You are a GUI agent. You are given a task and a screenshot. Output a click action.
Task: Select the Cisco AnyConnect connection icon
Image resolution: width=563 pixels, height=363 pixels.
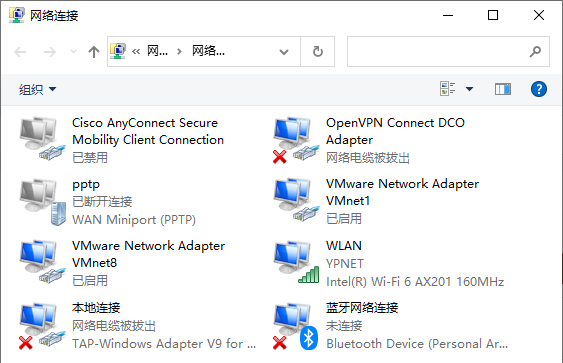(43, 139)
